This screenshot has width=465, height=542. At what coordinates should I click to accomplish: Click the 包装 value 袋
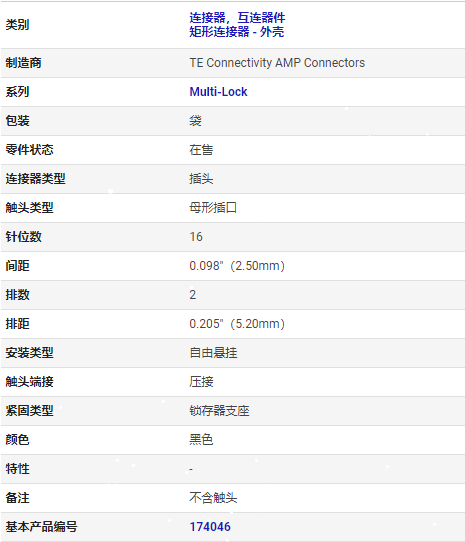[x=195, y=121]
